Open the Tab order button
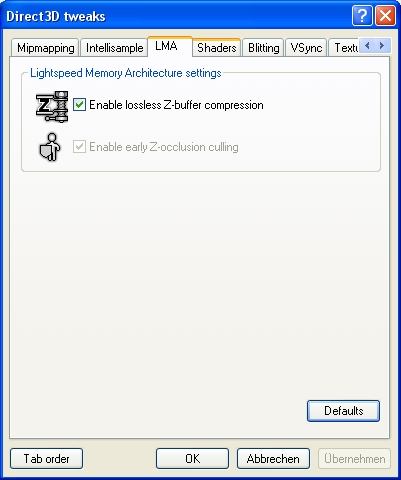The height and width of the screenshot is (480, 401). (x=46, y=459)
